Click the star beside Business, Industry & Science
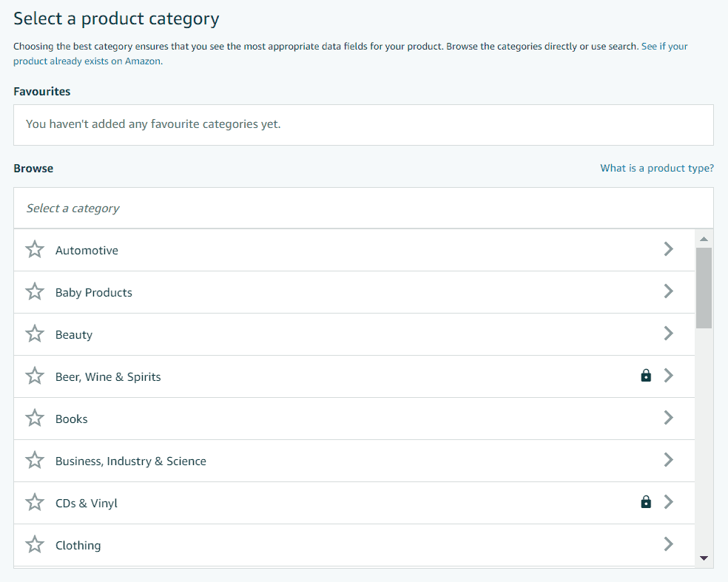This screenshot has height=582, width=728. pos(34,460)
